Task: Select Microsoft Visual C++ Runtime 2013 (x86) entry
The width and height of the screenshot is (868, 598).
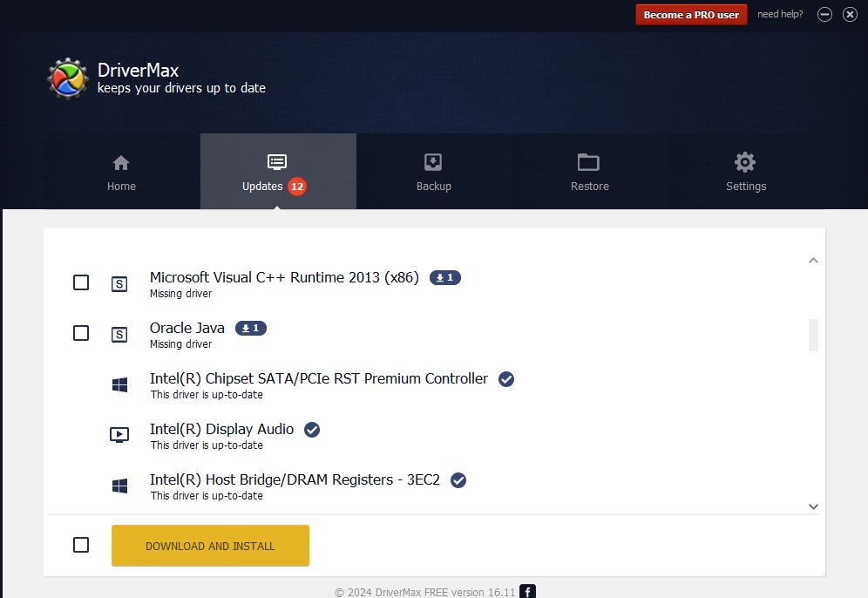Action: tap(284, 277)
